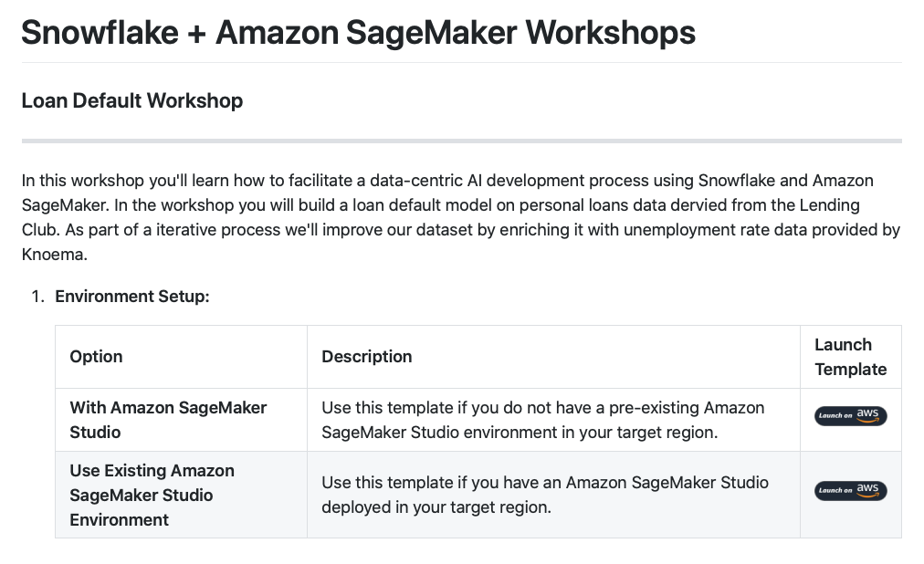924x564 pixels.
Task: Click the Description column header
Action: click(367, 356)
